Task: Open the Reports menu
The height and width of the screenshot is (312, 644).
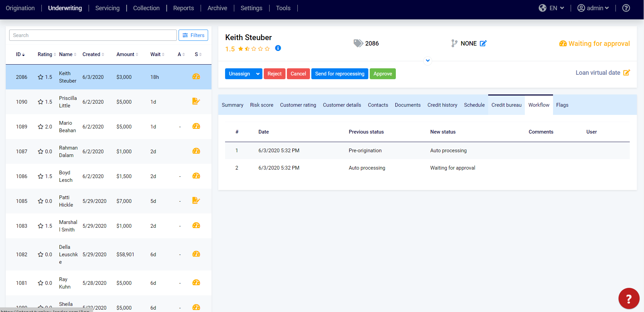Action: point(183,8)
